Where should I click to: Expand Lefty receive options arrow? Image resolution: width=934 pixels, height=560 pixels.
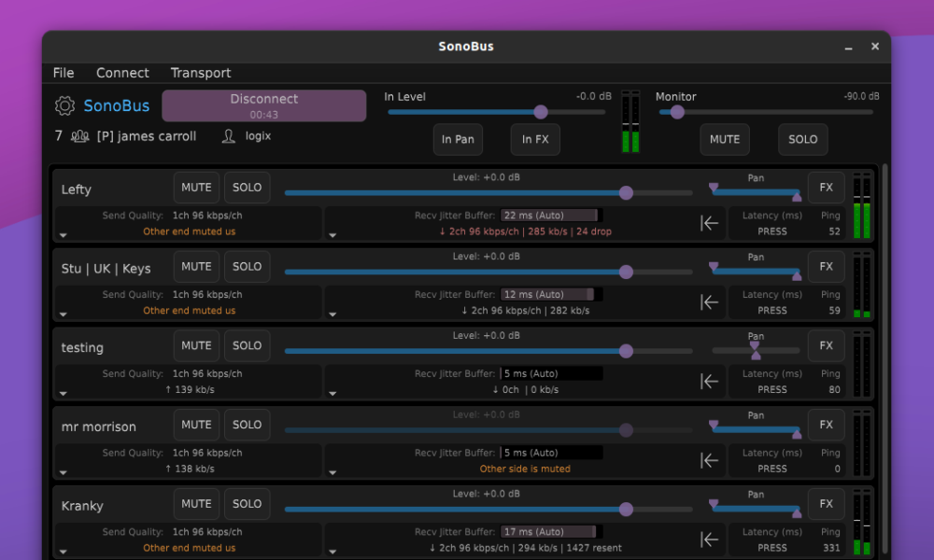point(333,235)
